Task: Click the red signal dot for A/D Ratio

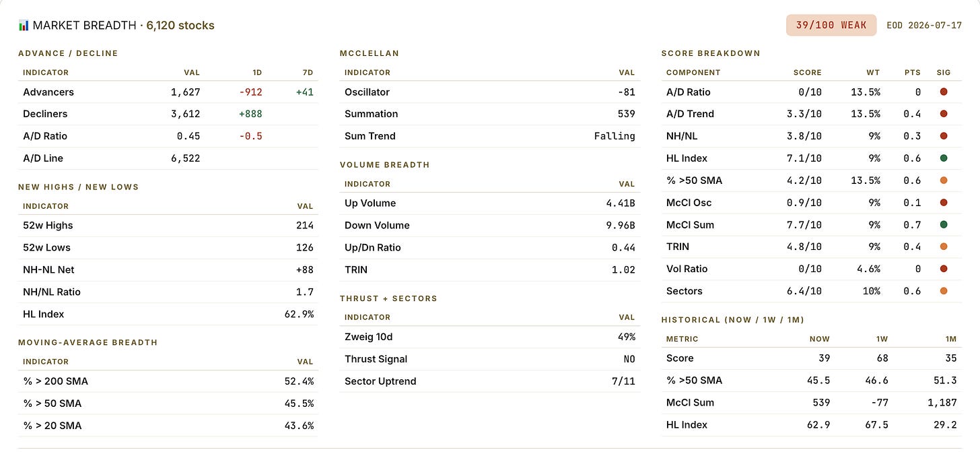Action: click(x=944, y=92)
